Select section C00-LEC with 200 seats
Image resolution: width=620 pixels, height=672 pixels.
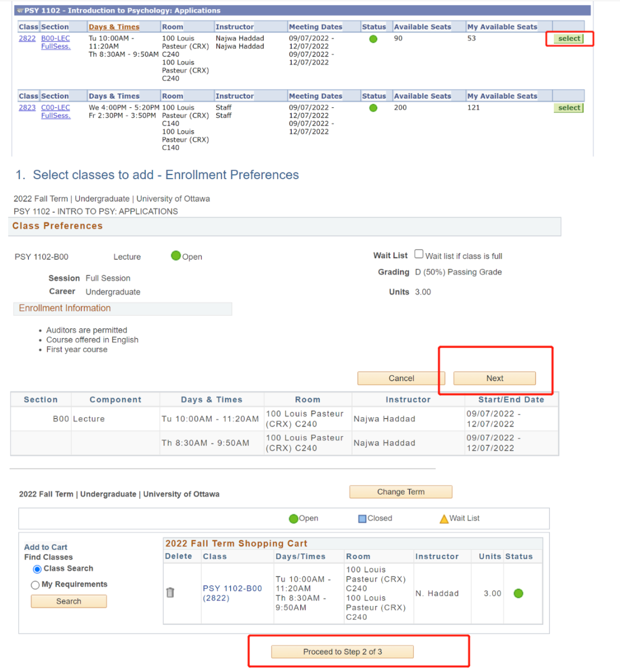pos(569,108)
